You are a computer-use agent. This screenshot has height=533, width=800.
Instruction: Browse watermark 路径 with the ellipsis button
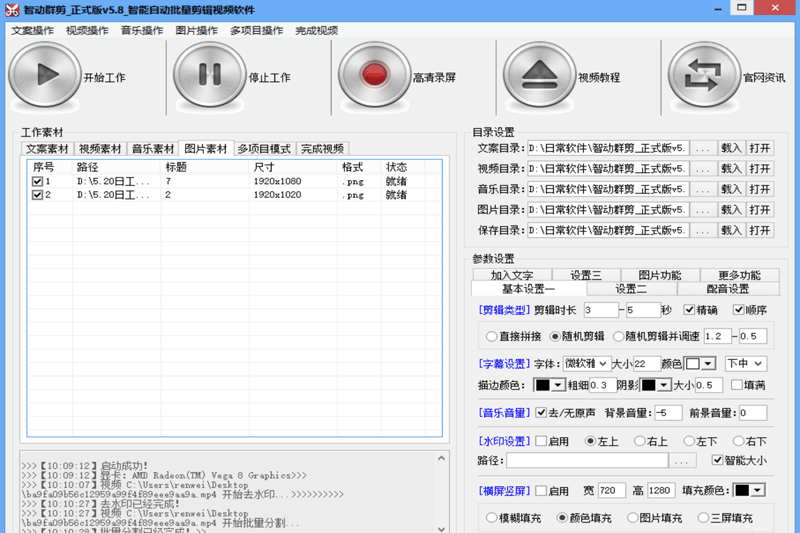coord(682,461)
